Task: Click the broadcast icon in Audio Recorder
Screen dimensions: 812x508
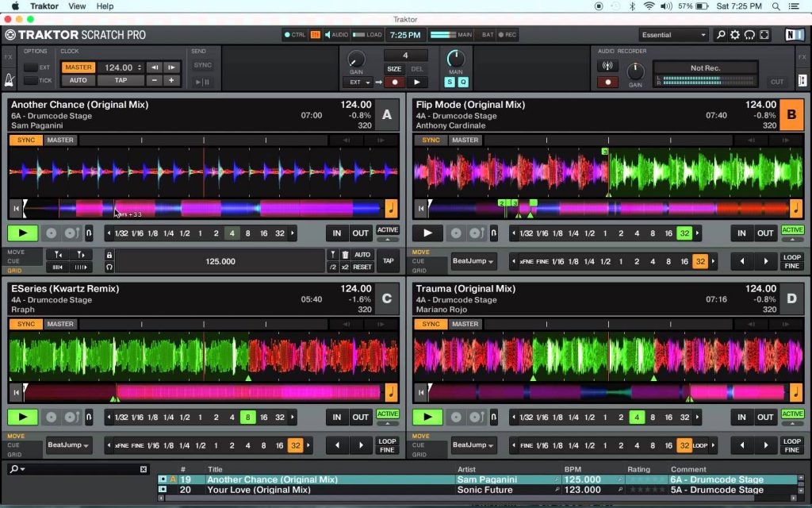Action: tap(608, 66)
